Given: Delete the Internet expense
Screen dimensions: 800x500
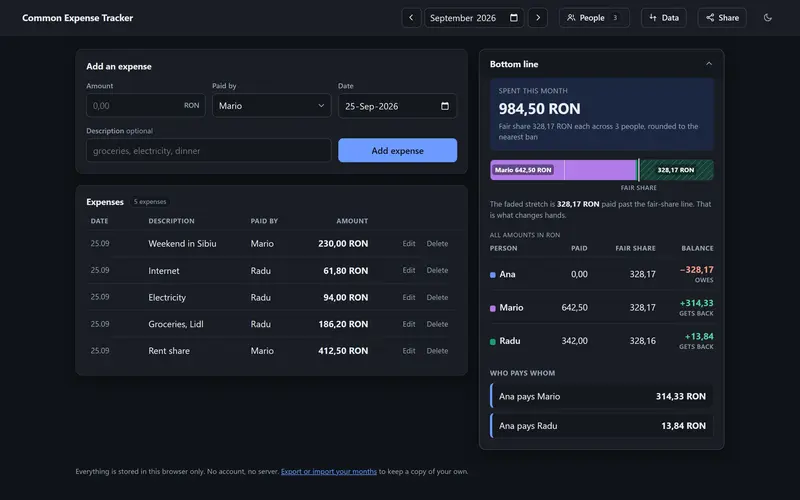Looking at the screenshot, I should coord(437,270).
